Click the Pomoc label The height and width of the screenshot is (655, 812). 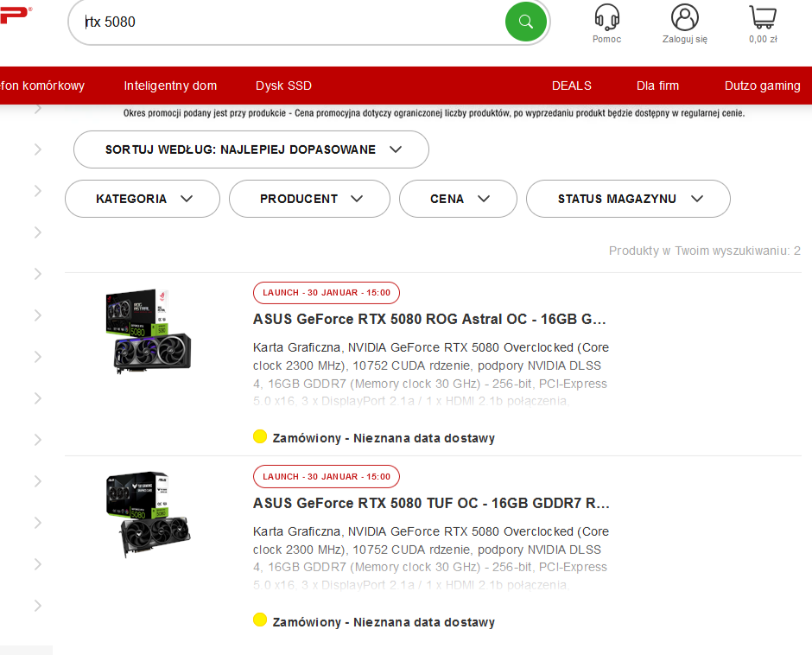607,40
